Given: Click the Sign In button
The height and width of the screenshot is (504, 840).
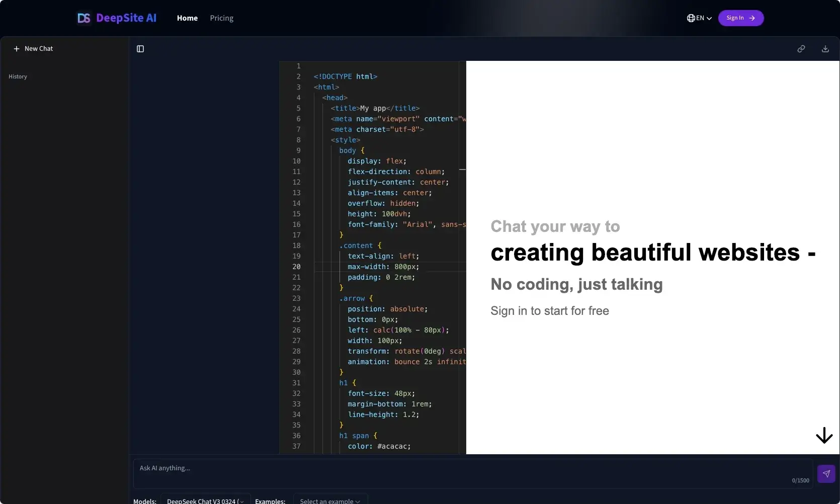Looking at the screenshot, I should pyautogui.click(x=741, y=18).
